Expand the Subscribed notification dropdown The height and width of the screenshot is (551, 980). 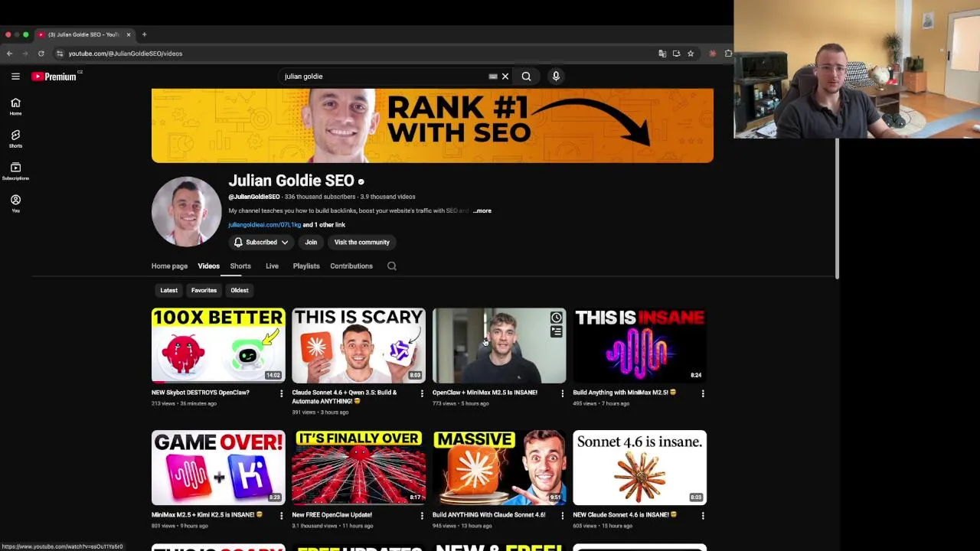pos(260,242)
